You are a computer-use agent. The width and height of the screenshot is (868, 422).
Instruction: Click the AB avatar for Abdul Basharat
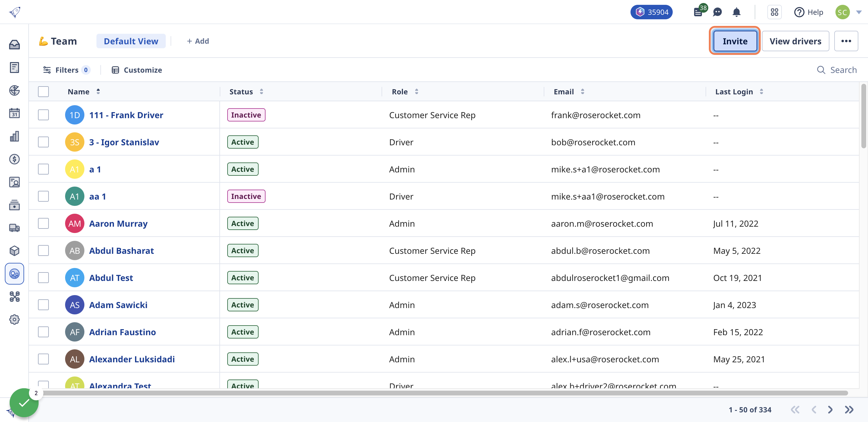tap(74, 250)
